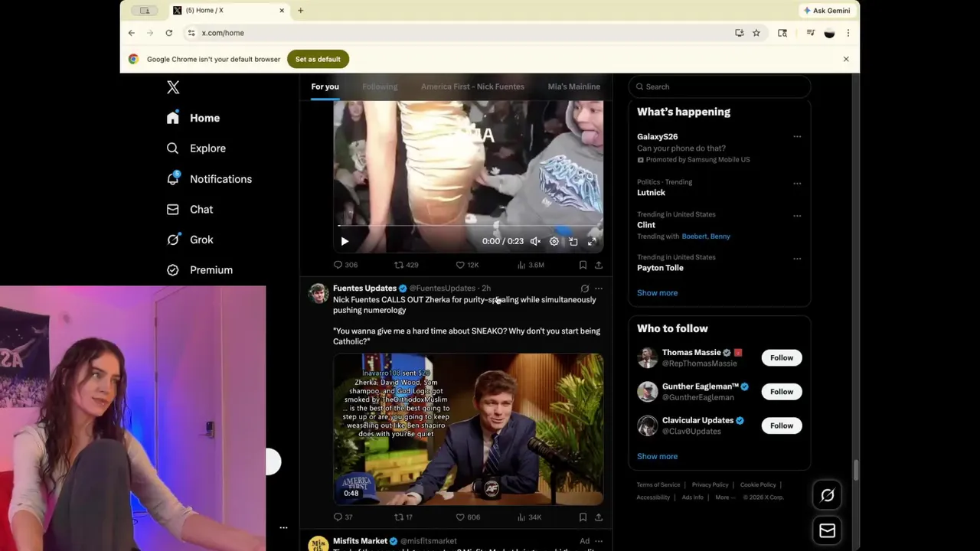Image resolution: width=980 pixels, height=551 pixels.
Task: Open the Lutnick trending topic
Action: [x=651, y=193]
